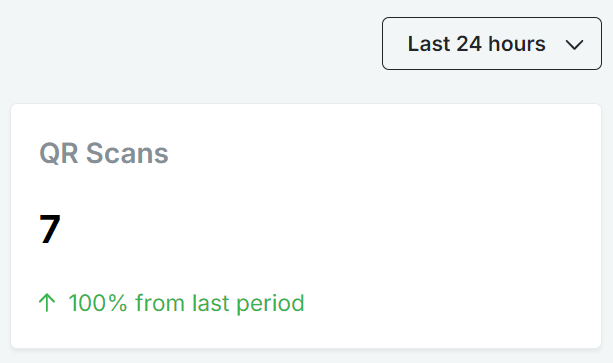This screenshot has height=363, width=613.
Task: Open the Last 24 hours dropdown
Action: coord(492,43)
